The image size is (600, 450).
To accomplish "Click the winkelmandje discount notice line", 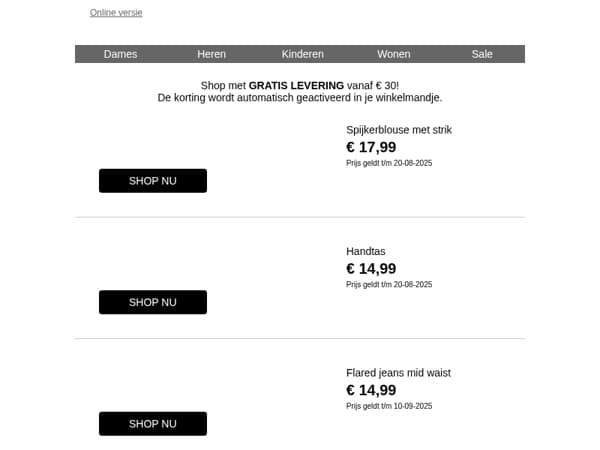I will click(x=300, y=98).
